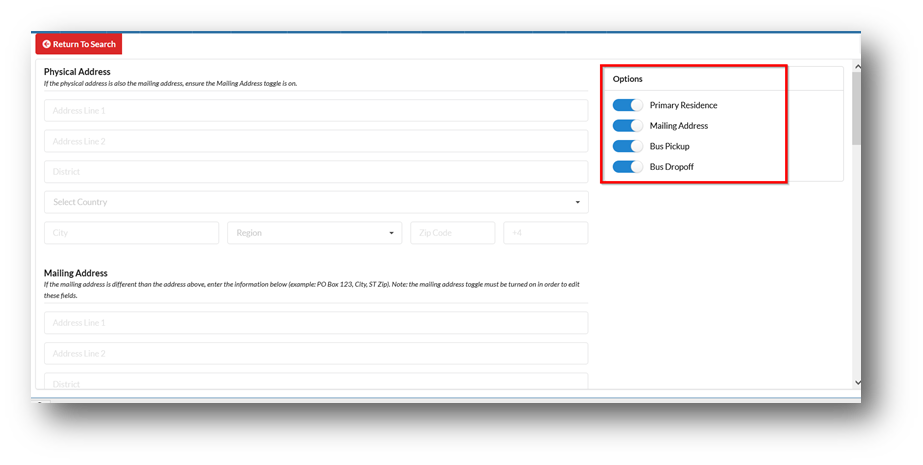Click the Zip Code field
Viewport: 923px width, 465px height.
pyautogui.click(x=453, y=232)
